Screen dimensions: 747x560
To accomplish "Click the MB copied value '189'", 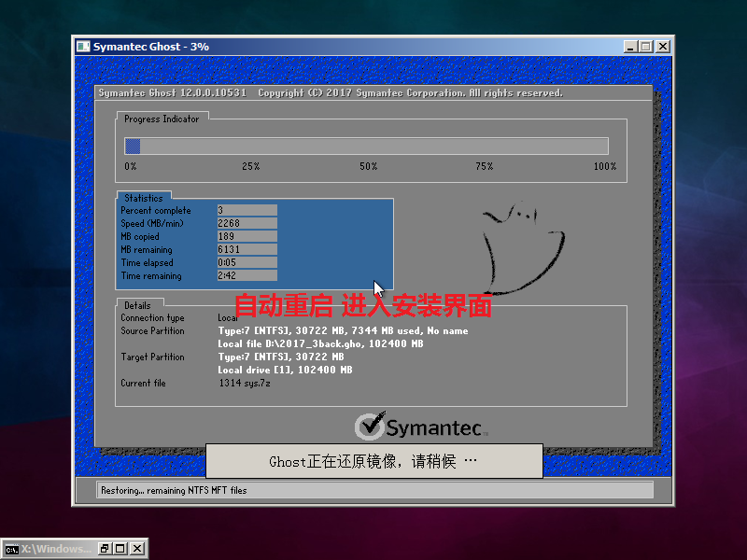I will 247,236.
